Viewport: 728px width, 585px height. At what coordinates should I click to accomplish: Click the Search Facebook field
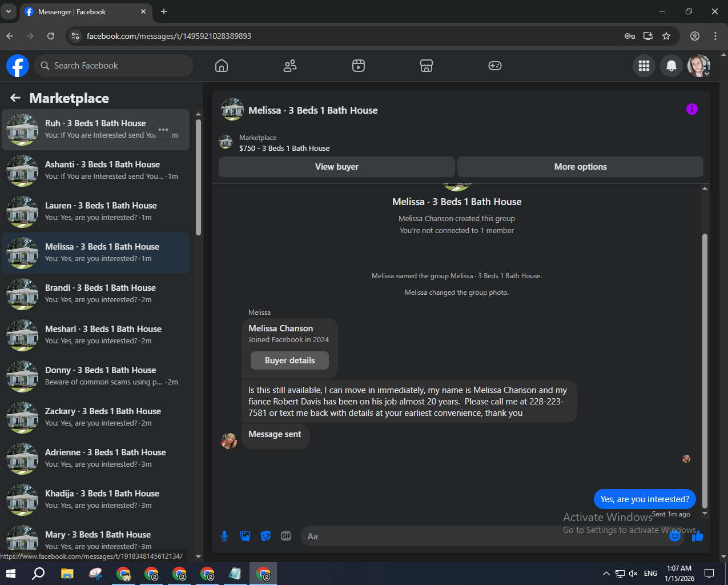[114, 66]
